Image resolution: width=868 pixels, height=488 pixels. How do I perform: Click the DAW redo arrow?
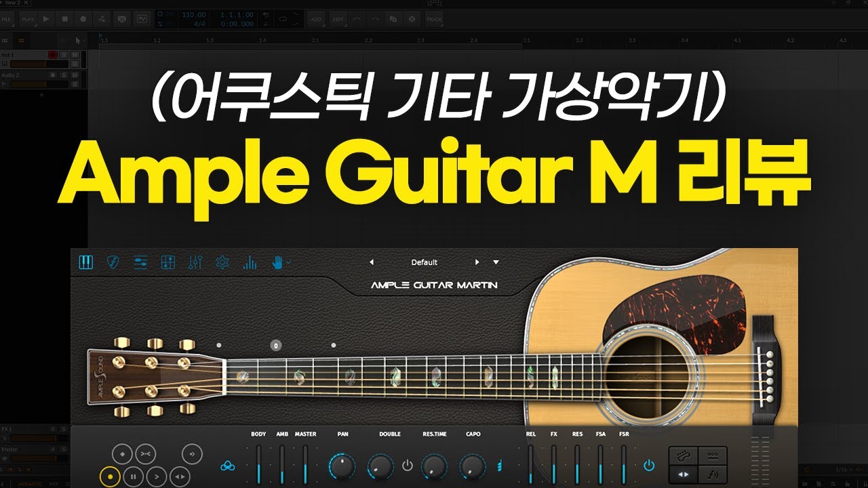coord(375,19)
